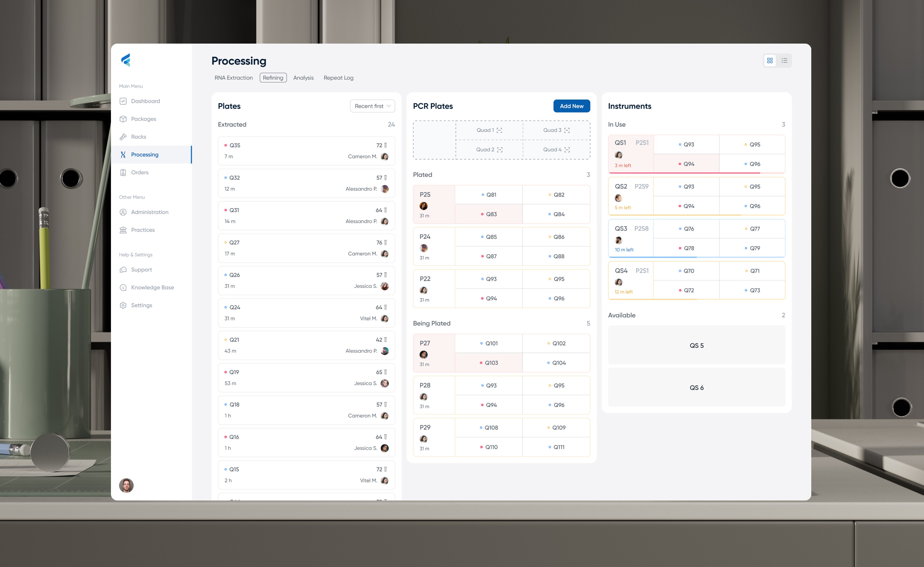Open the Repeat Log tab

(338, 78)
